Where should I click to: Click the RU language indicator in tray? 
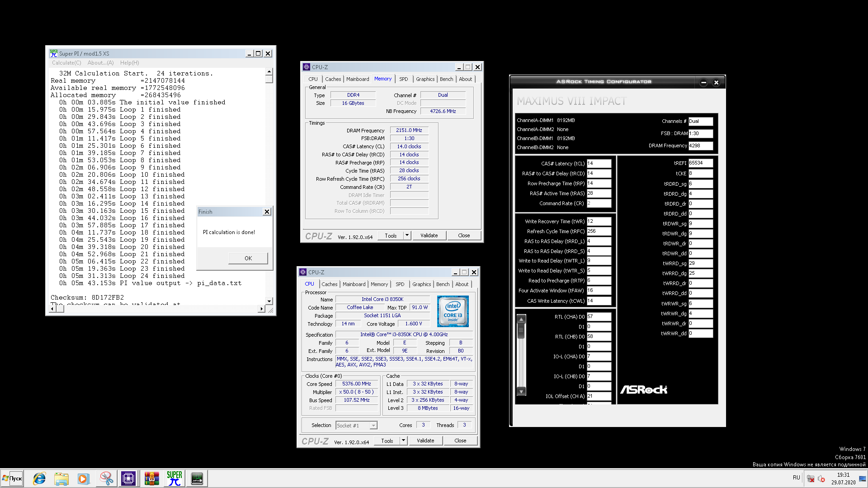pyautogui.click(x=796, y=478)
